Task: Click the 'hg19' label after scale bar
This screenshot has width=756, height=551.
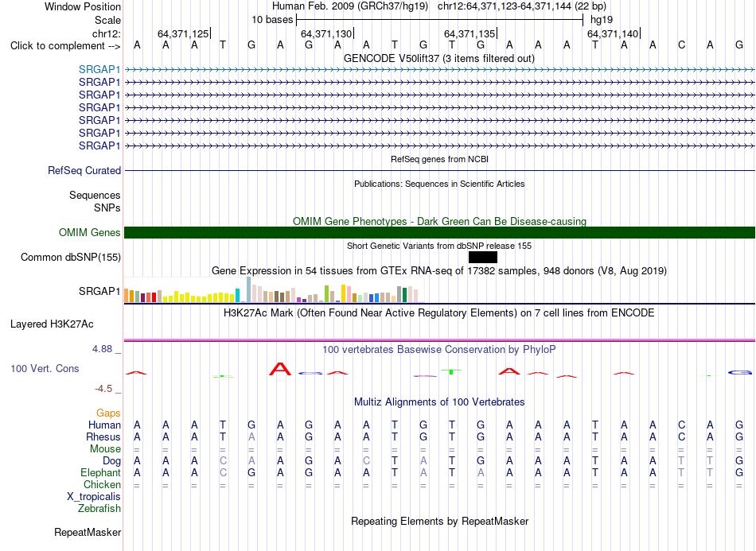Action: (602, 20)
